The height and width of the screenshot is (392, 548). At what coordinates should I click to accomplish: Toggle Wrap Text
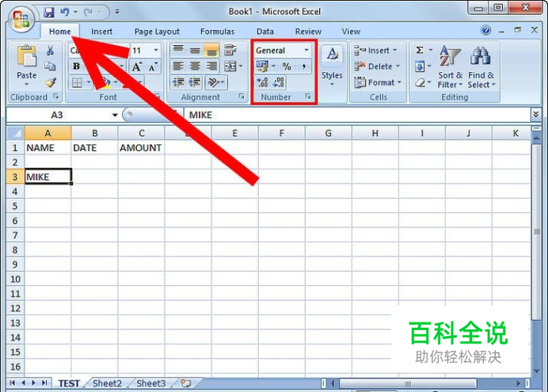click(x=230, y=50)
